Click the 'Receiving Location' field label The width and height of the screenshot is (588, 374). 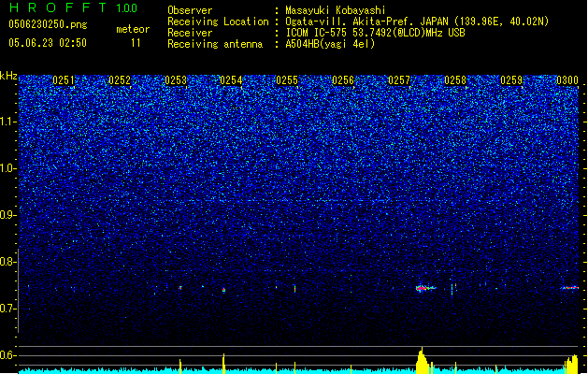218,22
